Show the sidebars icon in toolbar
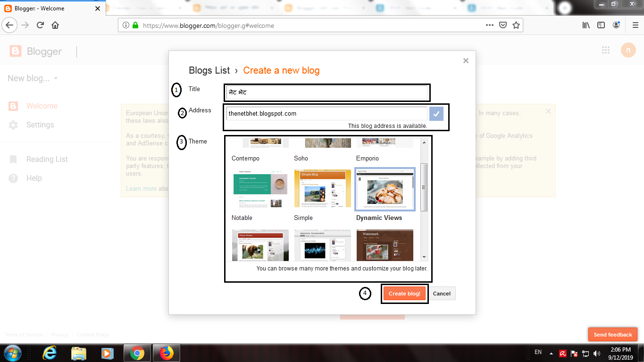 [x=601, y=25]
